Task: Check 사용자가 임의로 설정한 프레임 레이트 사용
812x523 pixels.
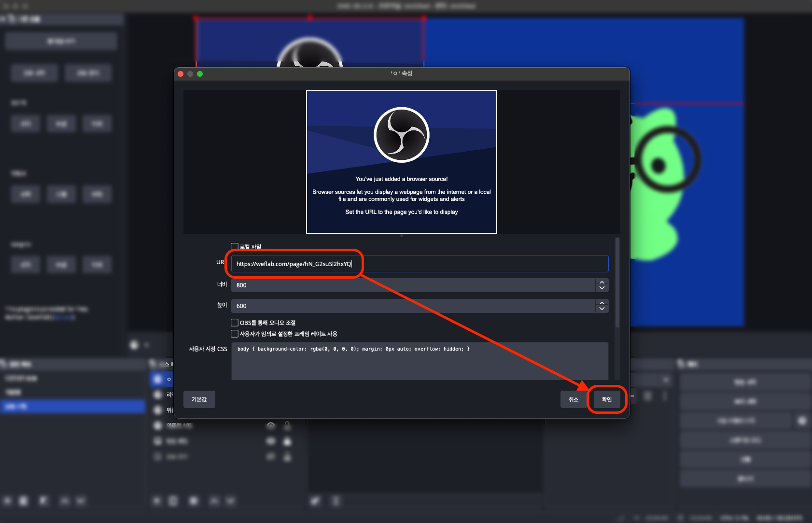Action: click(x=235, y=334)
